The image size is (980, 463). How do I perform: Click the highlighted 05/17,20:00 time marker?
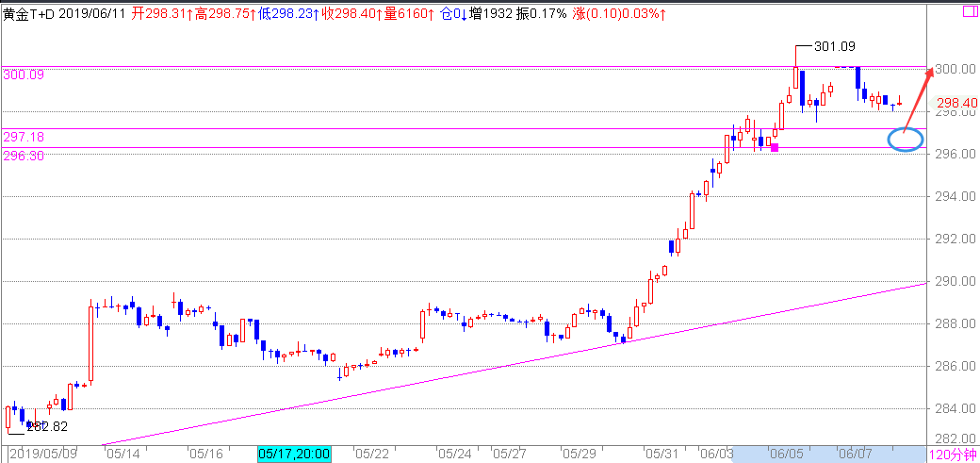tap(294, 454)
